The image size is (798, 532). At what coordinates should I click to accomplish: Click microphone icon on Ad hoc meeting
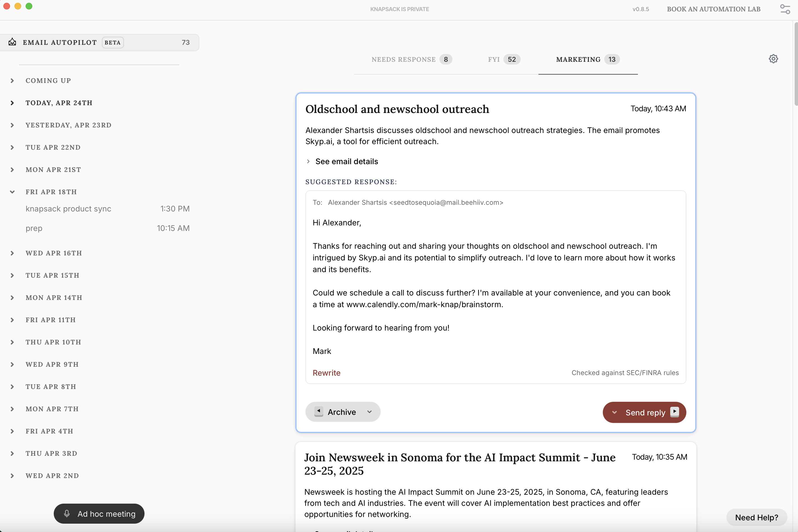pos(67,514)
